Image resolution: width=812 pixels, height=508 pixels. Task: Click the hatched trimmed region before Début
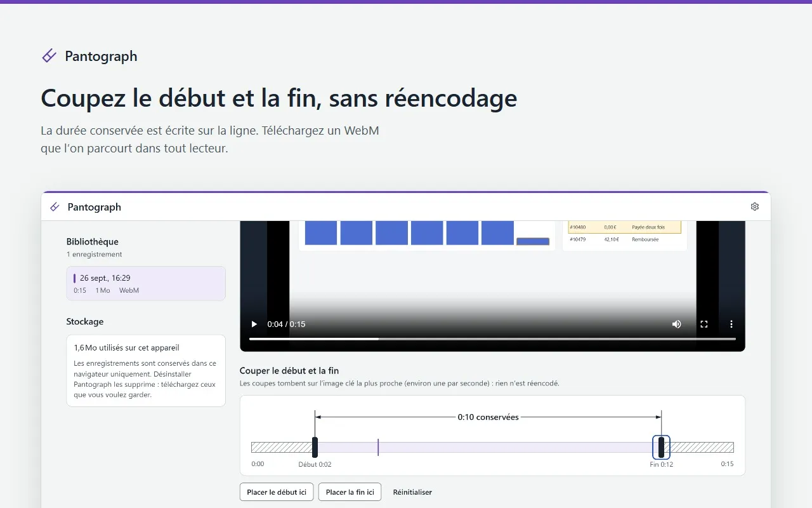click(x=282, y=447)
